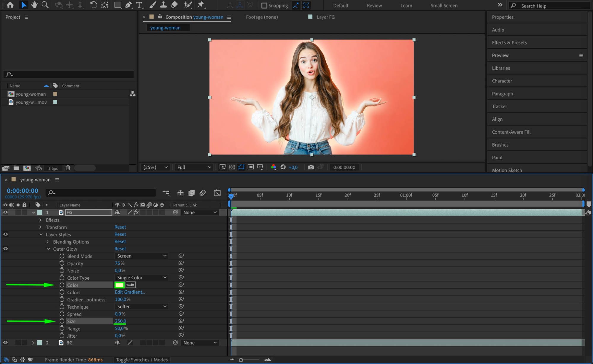
Task: Click the green Outer Glow color swatch
Action: pos(119,285)
